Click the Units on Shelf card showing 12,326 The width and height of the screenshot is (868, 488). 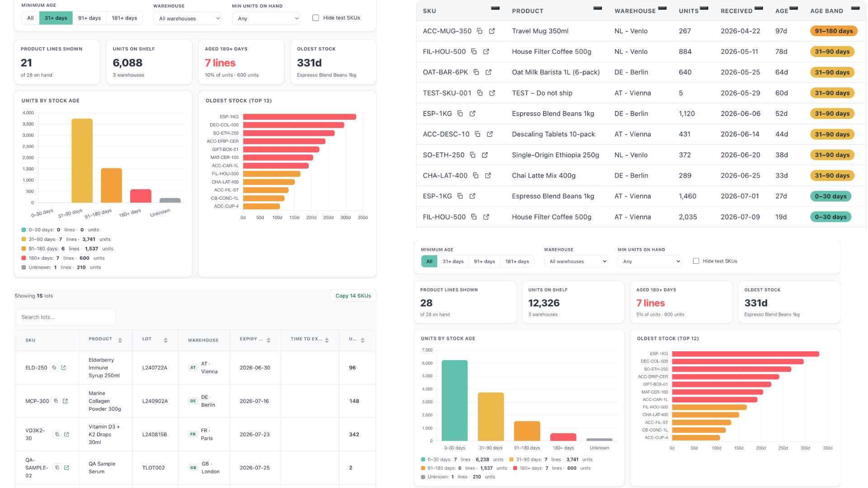[573, 302]
